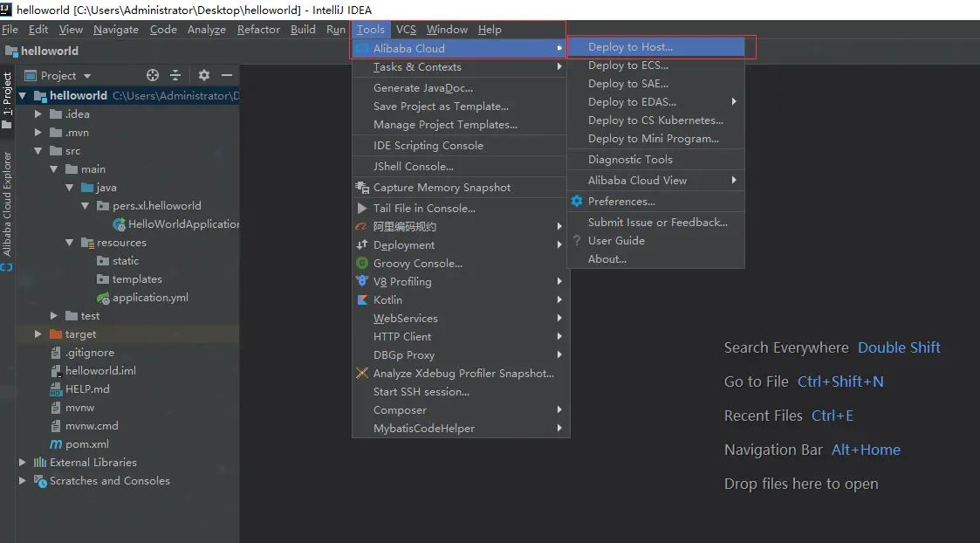
Task: Open the VCS menu
Action: coord(406,30)
